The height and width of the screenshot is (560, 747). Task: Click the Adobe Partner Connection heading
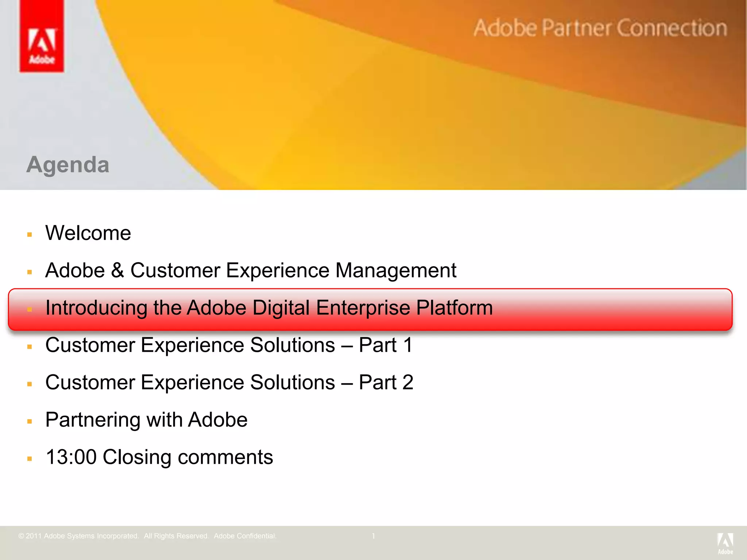600,28
